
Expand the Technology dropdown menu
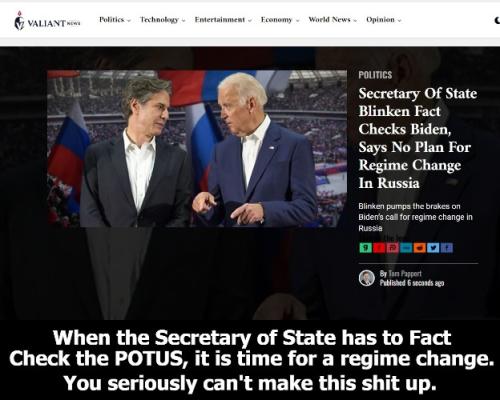[162, 20]
